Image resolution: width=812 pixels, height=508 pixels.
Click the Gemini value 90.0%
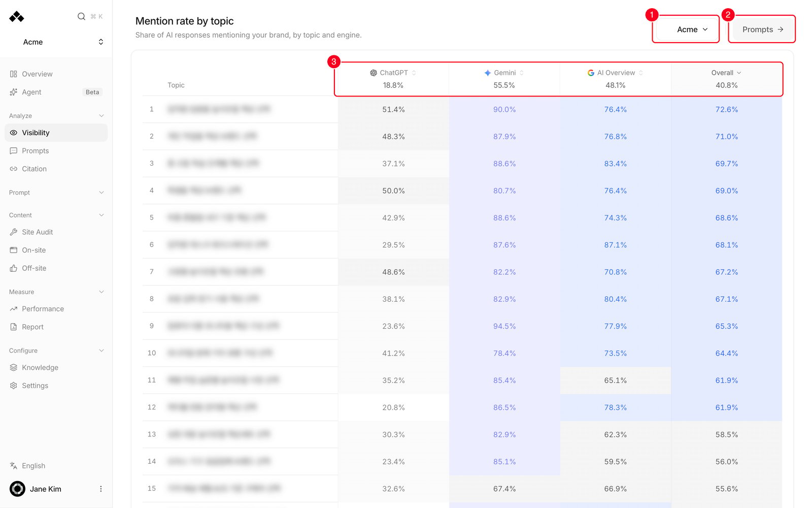click(x=504, y=109)
